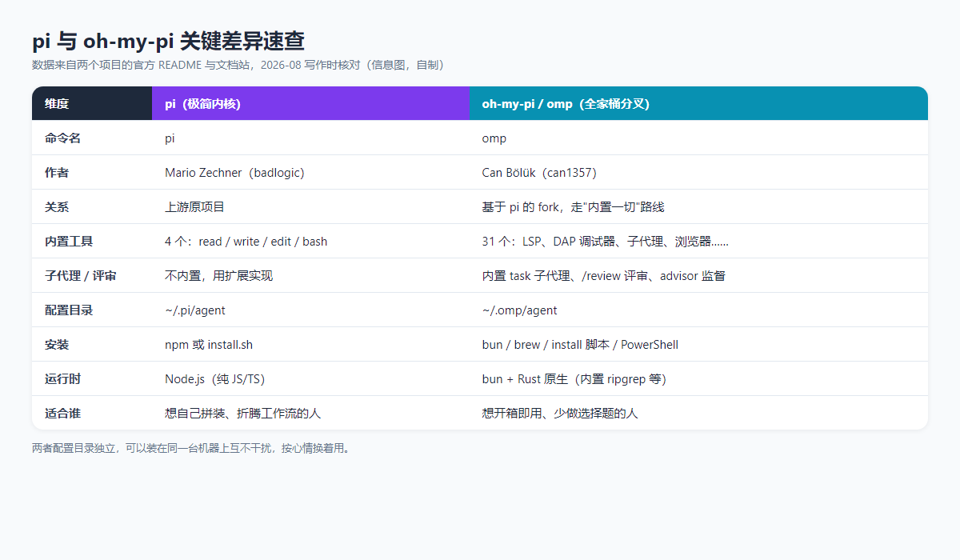Click the footer note 两者配置目录独立
The width and height of the screenshot is (960, 560).
point(191,448)
